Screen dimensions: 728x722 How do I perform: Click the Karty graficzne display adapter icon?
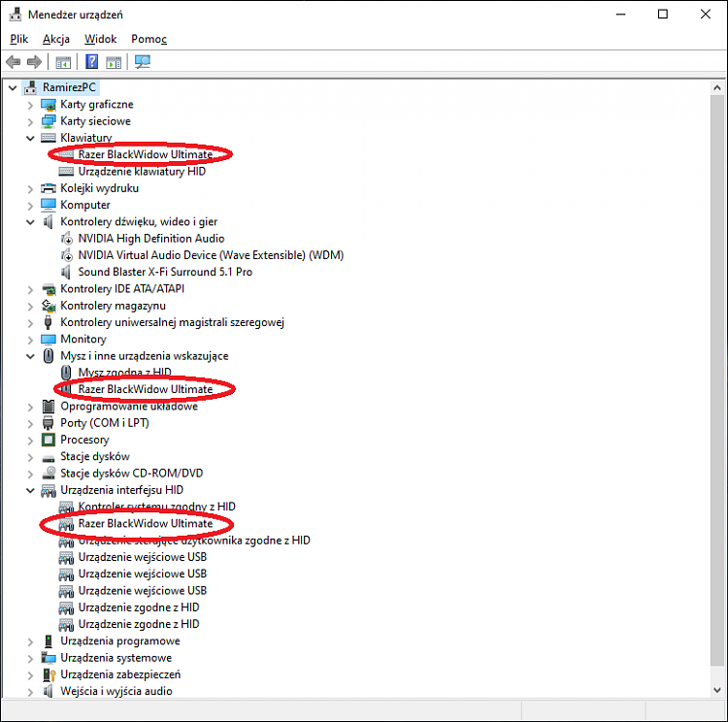pos(49,105)
